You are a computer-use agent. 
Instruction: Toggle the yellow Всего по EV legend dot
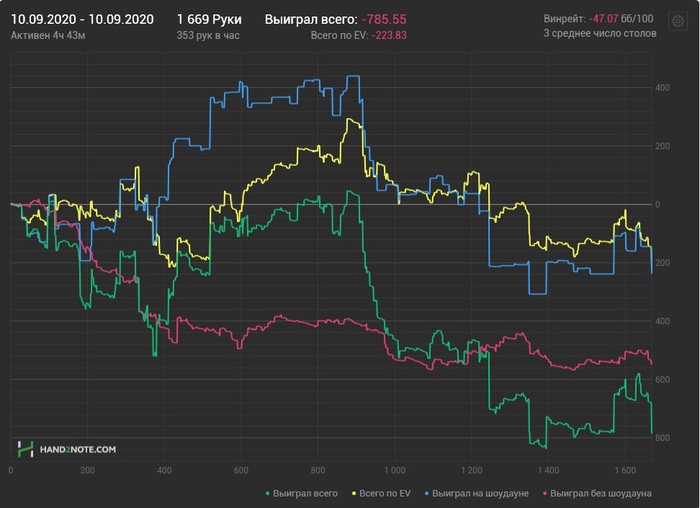point(354,494)
